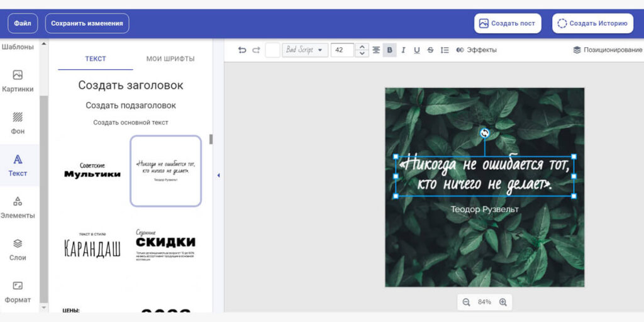This screenshot has height=322, width=644.
Task: Click the Сохранить изменения button
Action: [87, 23]
